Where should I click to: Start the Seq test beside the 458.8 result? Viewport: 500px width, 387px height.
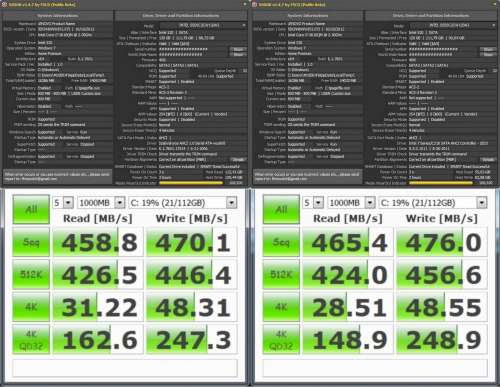31,242
